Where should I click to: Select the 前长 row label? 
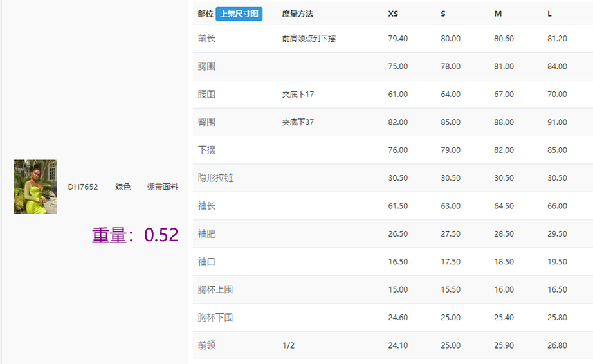click(206, 39)
